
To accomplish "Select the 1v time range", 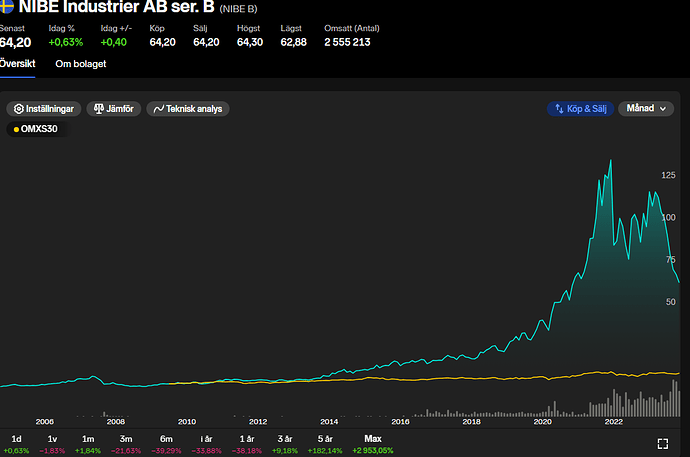I will [x=52, y=439].
